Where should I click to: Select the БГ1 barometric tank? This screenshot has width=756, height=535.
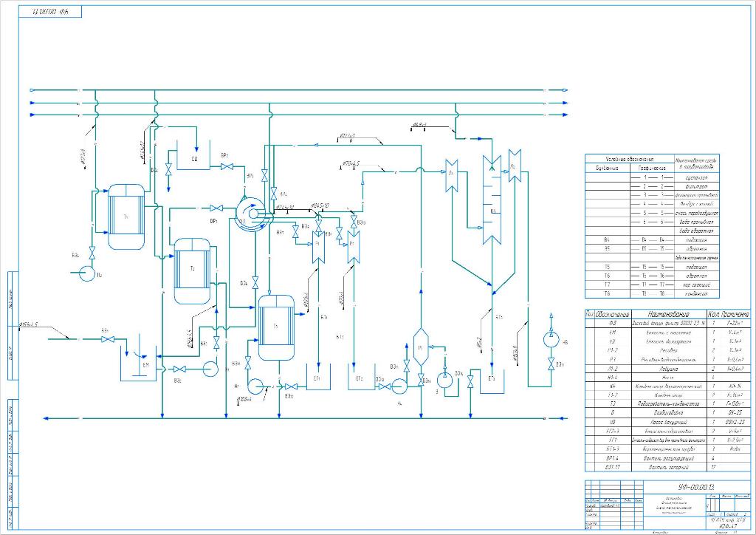pos(318,376)
